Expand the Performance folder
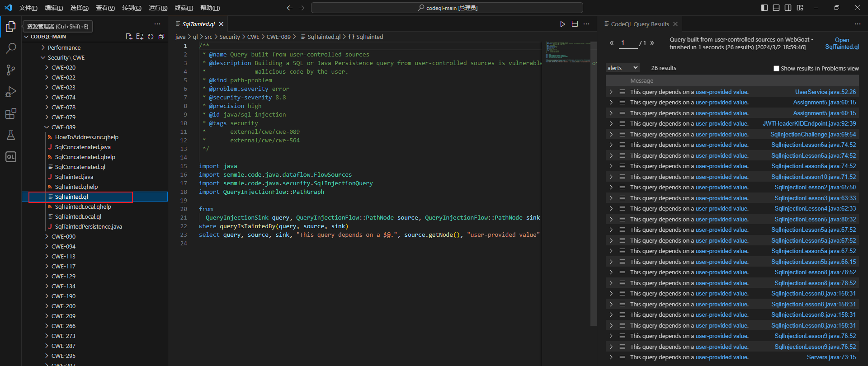868x366 pixels. [64, 47]
